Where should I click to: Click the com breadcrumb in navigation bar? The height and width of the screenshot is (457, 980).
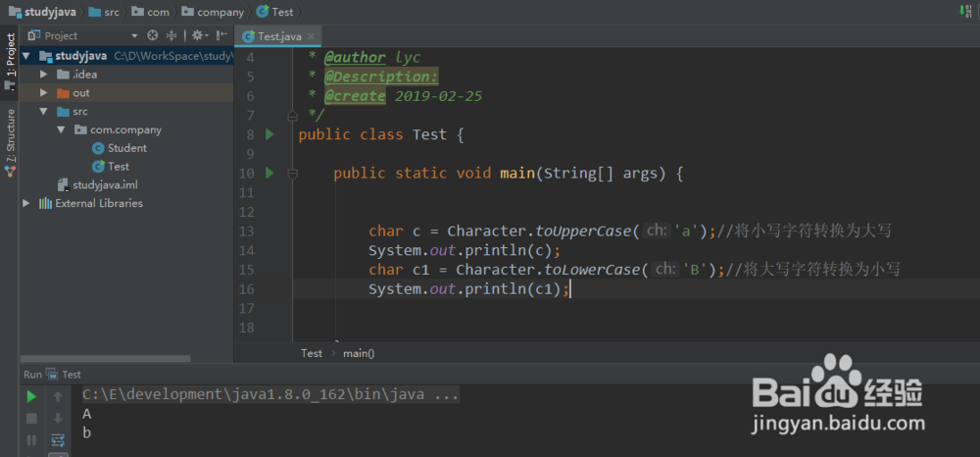[x=151, y=12]
